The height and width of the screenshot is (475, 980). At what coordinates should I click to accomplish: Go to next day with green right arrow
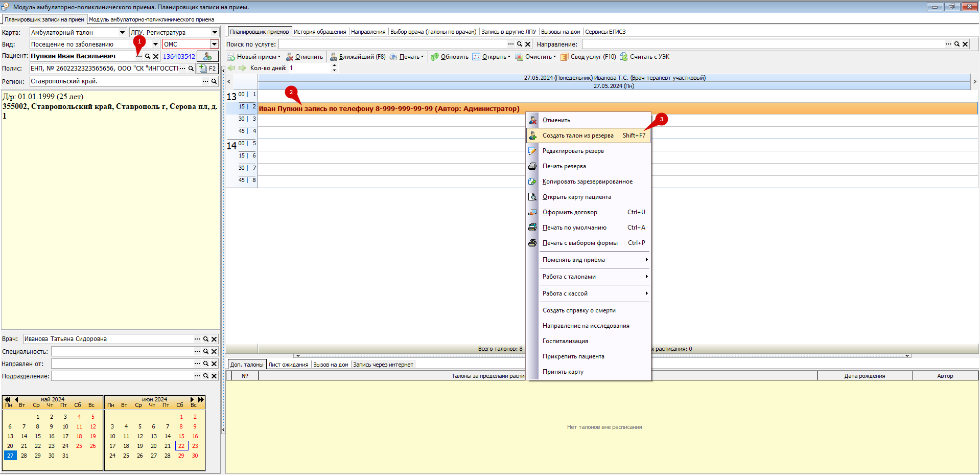point(242,68)
